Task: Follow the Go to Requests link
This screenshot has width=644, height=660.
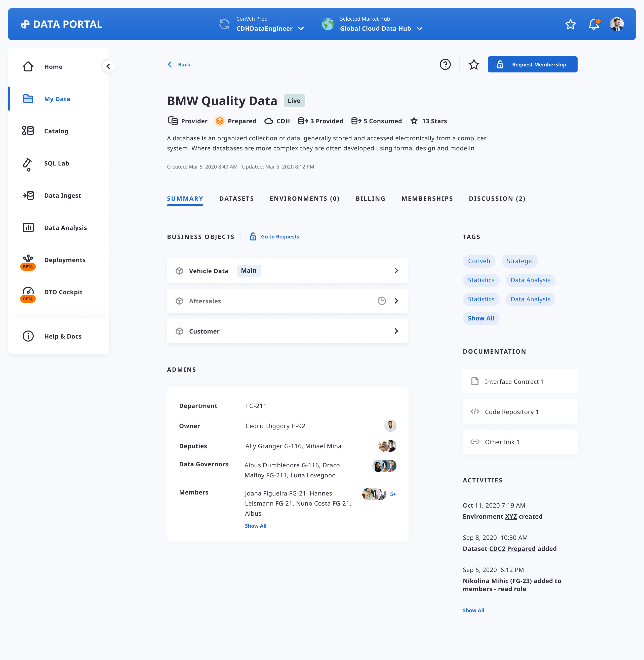Action: click(280, 237)
